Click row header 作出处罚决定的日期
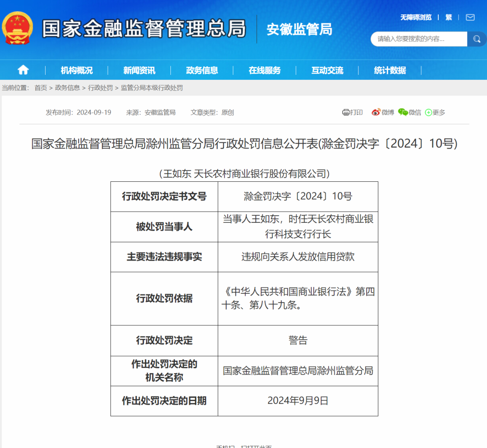The width and height of the screenshot is (487, 448). (164, 401)
